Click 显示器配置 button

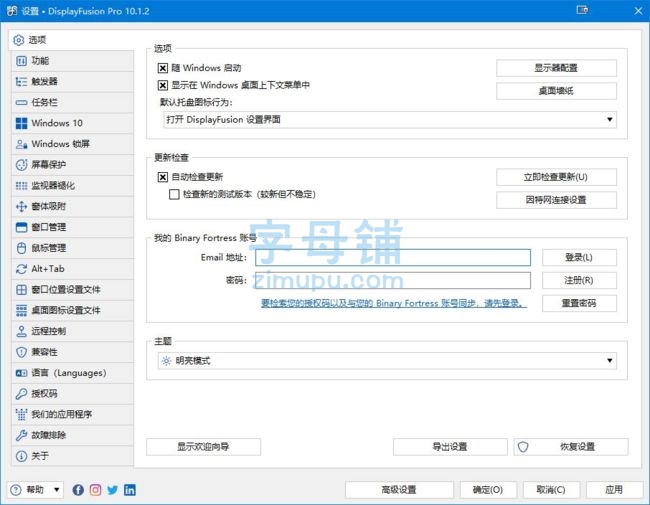[x=556, y=68]
